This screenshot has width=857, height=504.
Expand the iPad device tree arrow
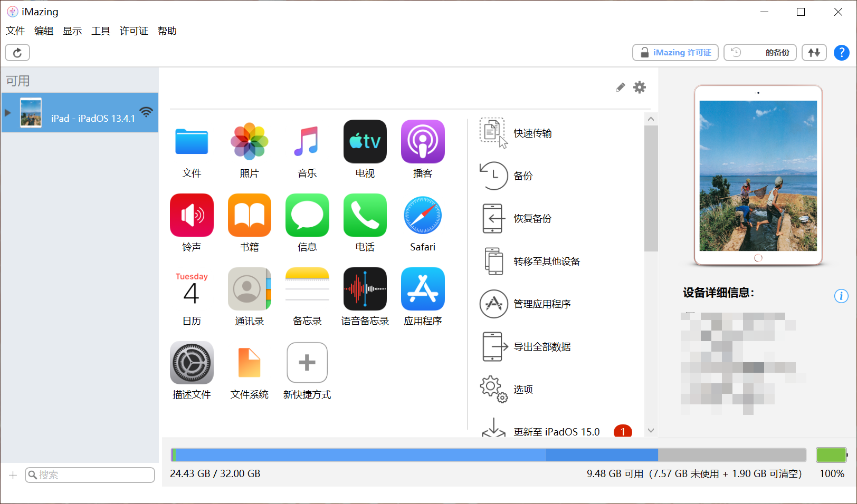coord(8,112)
